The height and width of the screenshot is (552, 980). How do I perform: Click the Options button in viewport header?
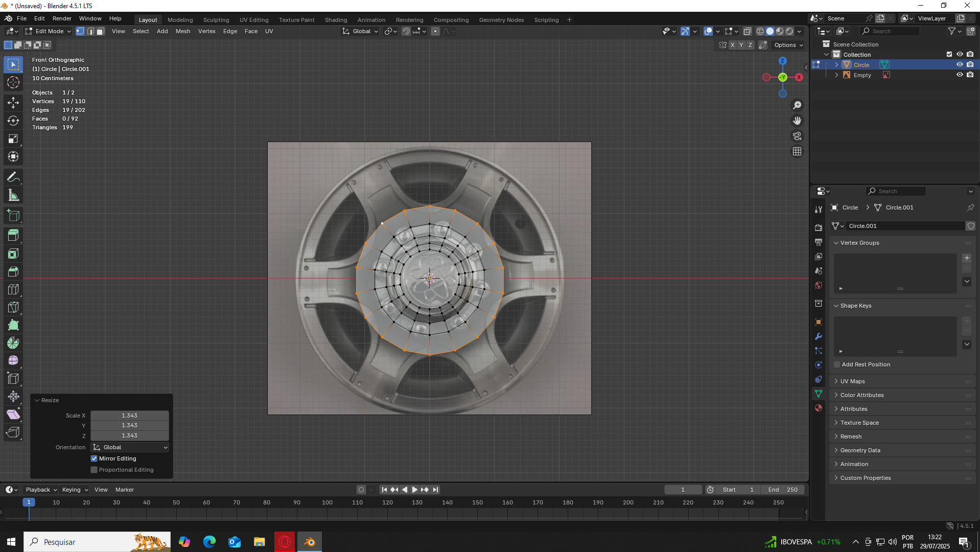pyautogui.click(x=788, y=45)
